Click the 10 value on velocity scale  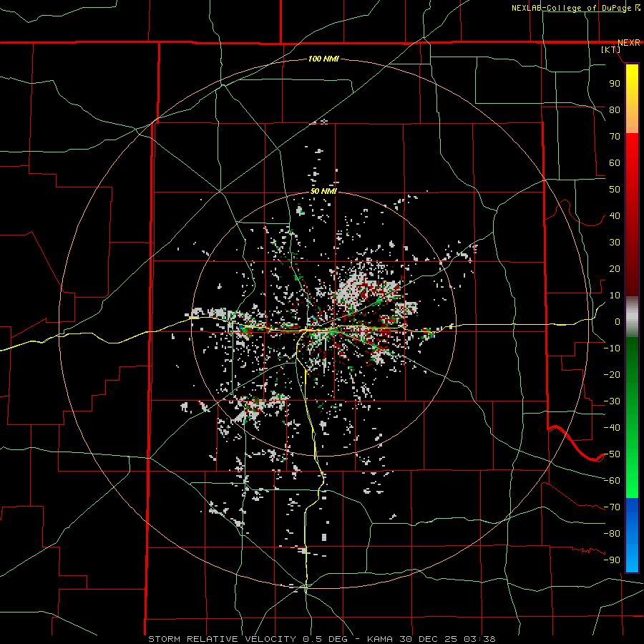pyautogui.click(x=615, y=296)
